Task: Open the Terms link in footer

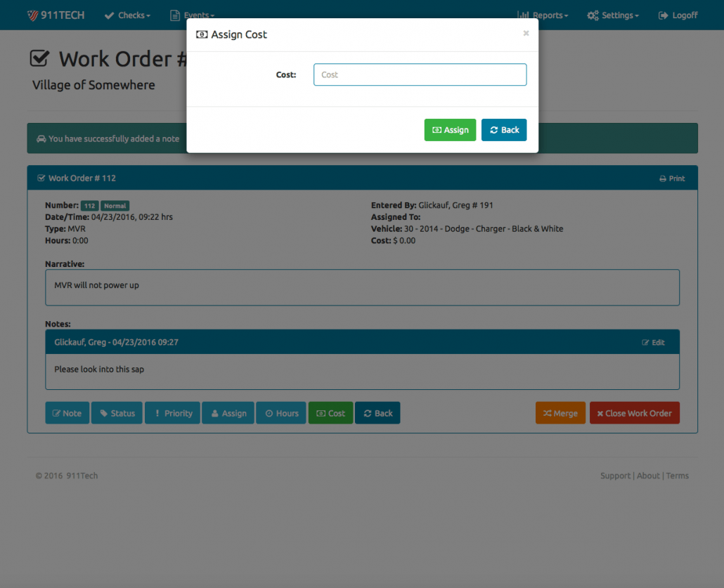Action: pos(678,476)
